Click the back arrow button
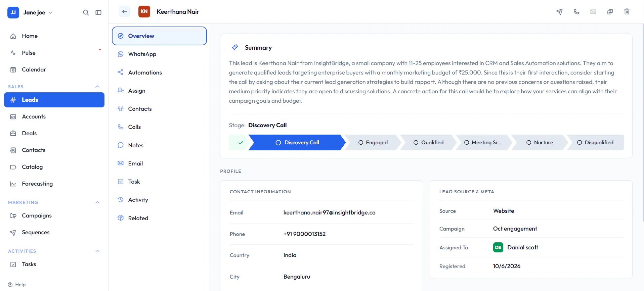 click(125, 11)
